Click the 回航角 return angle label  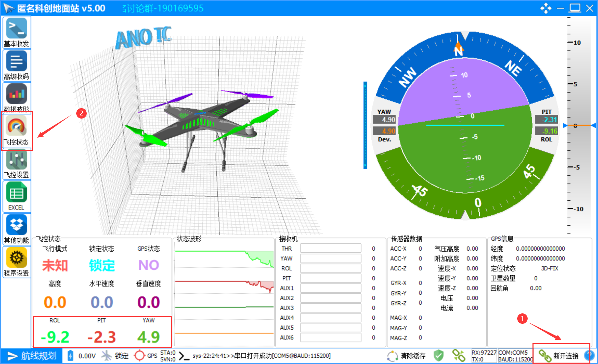[500, 288]
